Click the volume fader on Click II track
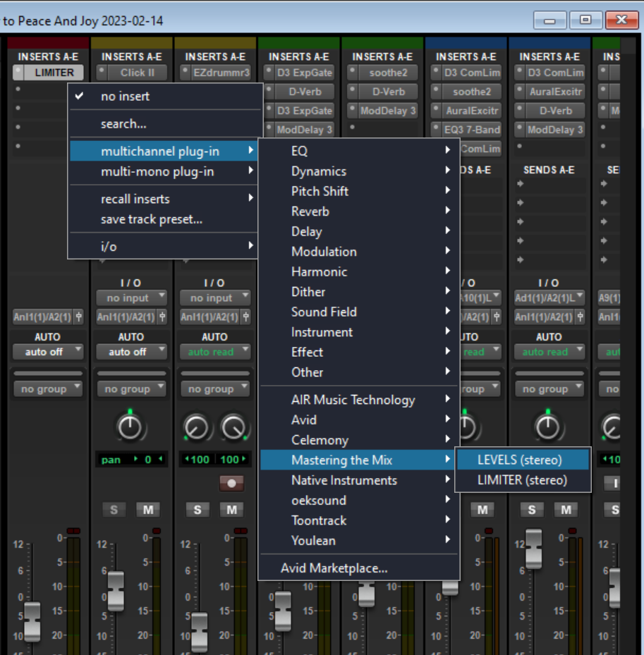 coord(116,591)
